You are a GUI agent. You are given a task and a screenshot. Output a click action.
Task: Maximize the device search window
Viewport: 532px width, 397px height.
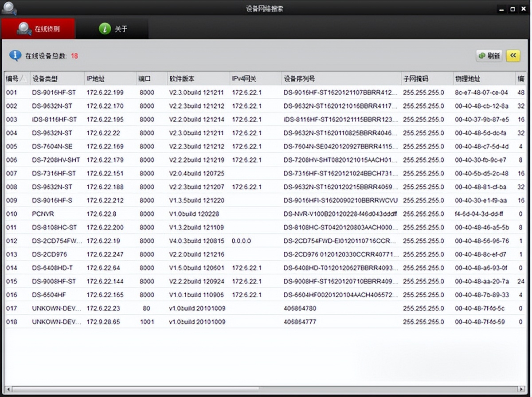(513, 9)
